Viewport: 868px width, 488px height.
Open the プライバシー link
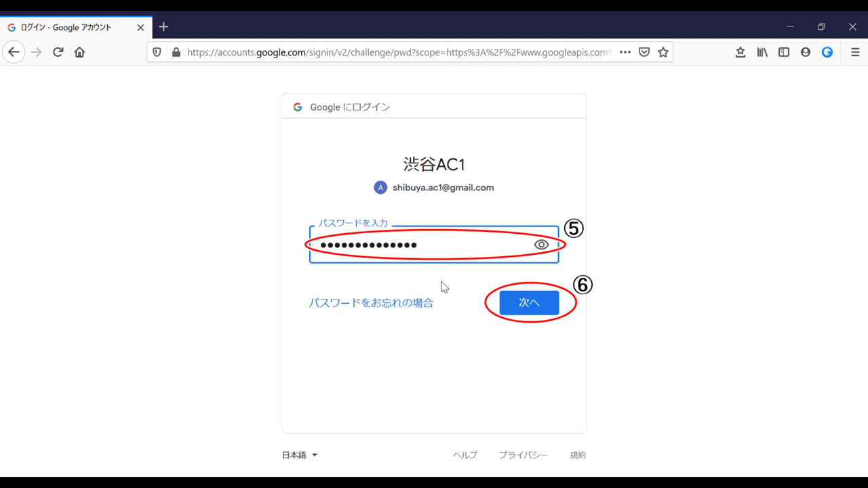point(523,455)
